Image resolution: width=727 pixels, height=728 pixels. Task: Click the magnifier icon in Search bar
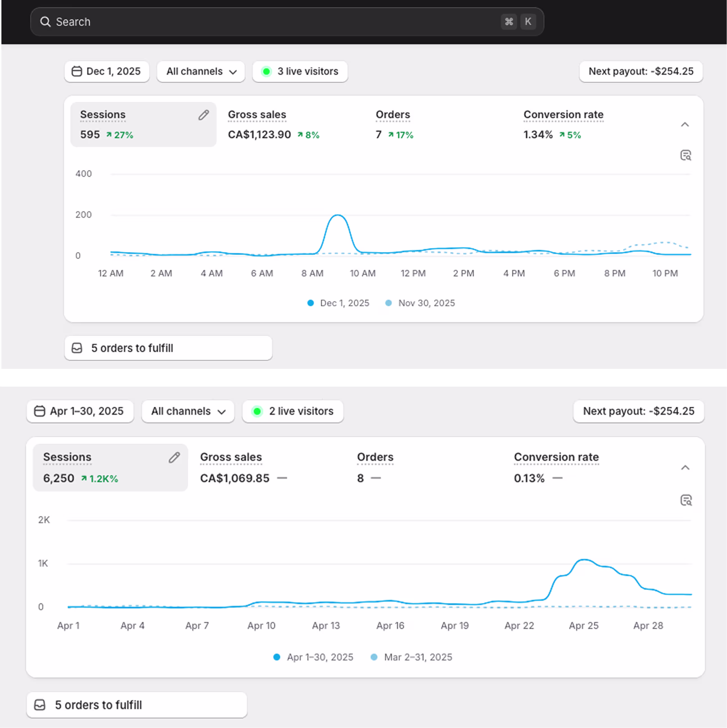pos(45,22)
